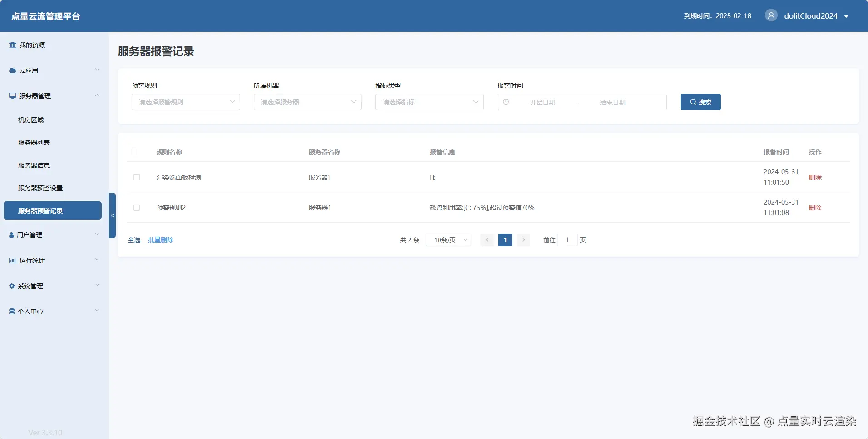Click the 批量删除 link
868x439 pixels.
click(x=161, y=240)
